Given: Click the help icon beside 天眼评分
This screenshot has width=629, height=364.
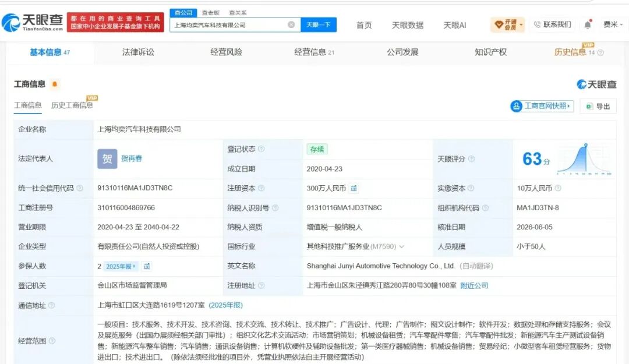Looking at the screenshot, I should (x=471, y=159).
